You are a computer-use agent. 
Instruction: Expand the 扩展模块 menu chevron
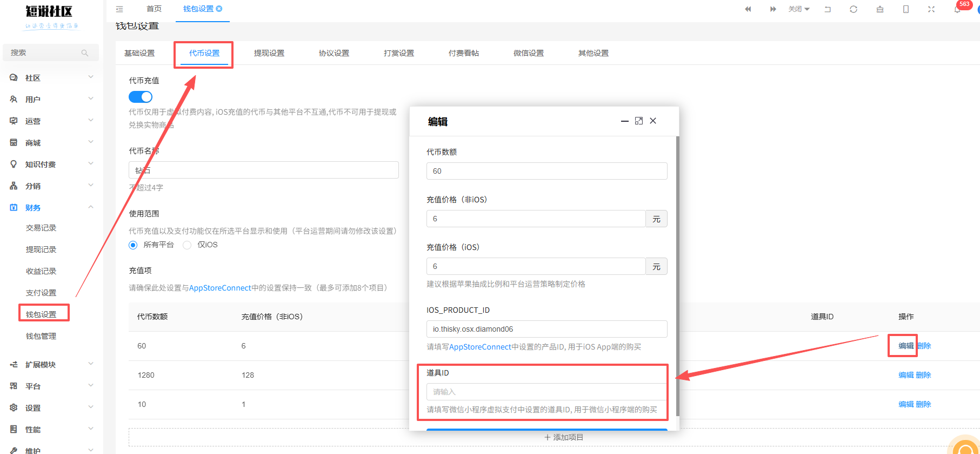pos(91,364)
